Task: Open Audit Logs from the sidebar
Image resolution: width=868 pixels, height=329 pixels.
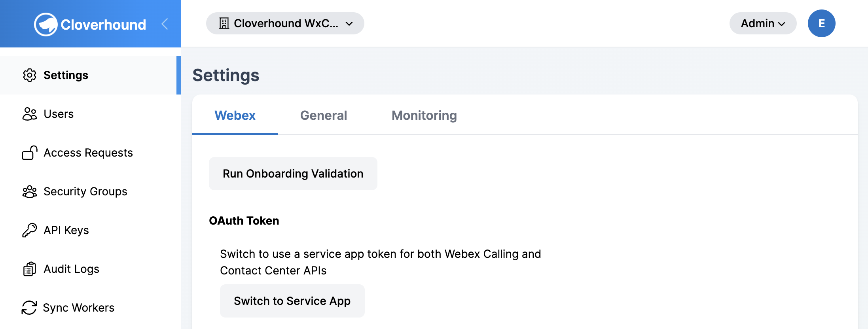Action: pyautogui.click(x=71, y=269)
